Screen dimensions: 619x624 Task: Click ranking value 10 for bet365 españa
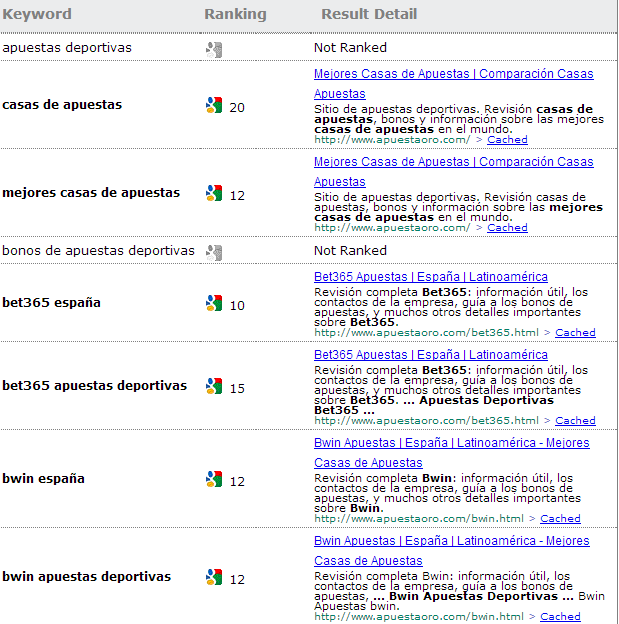coord(237,306)
